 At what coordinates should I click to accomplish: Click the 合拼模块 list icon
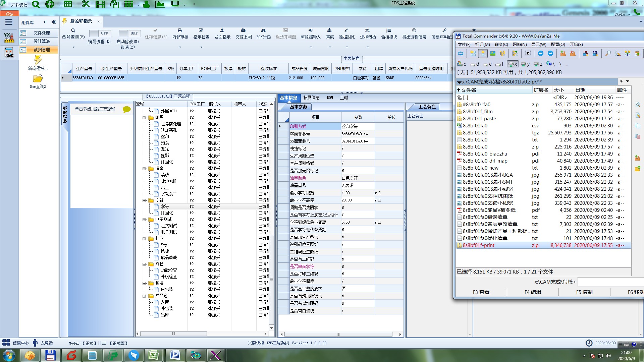click(x=389, y=31)
